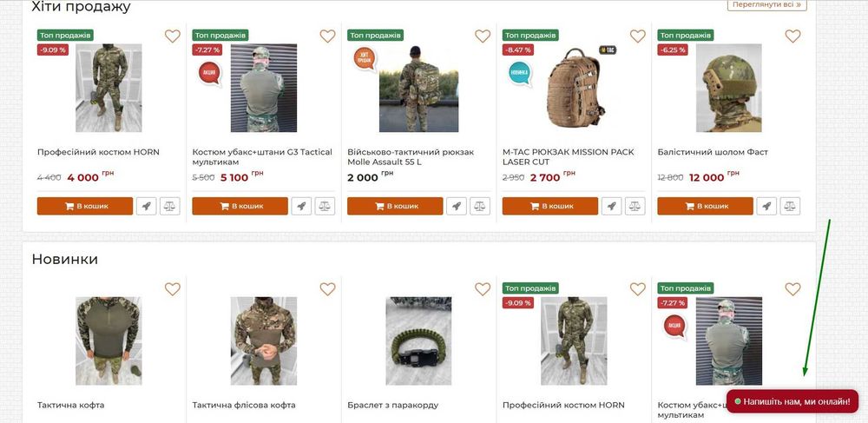Image resolution: width=868 pixels, height=423 pixels.
Task: Open Переглянути всі link in Хіти продажу
Action: pyautogui.click(x=767, y=4)
